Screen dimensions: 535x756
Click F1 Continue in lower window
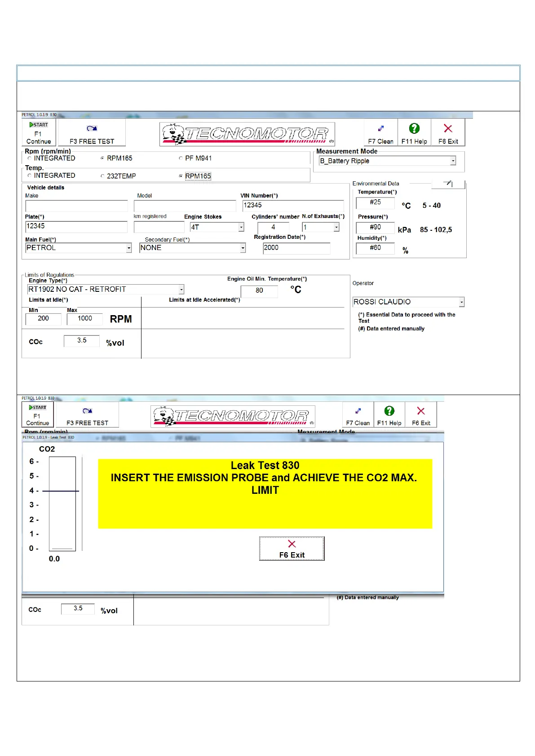(x=38, y=414)
